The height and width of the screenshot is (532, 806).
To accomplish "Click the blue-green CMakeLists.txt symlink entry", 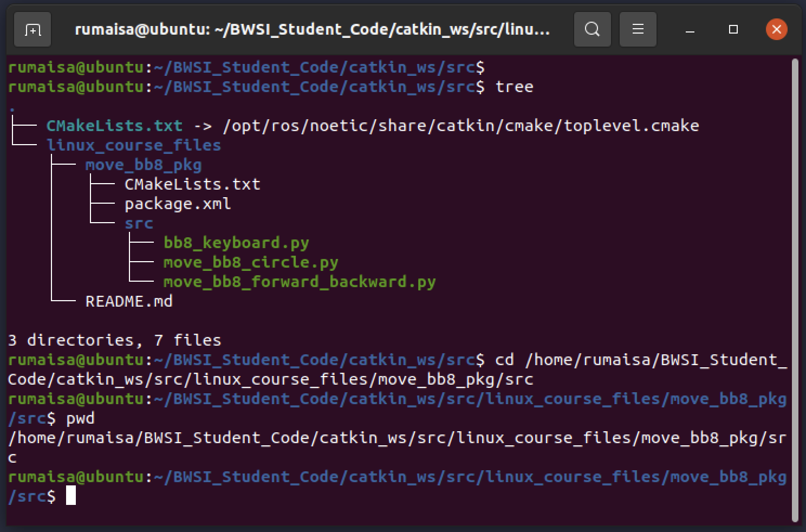I will click(114, 126).
